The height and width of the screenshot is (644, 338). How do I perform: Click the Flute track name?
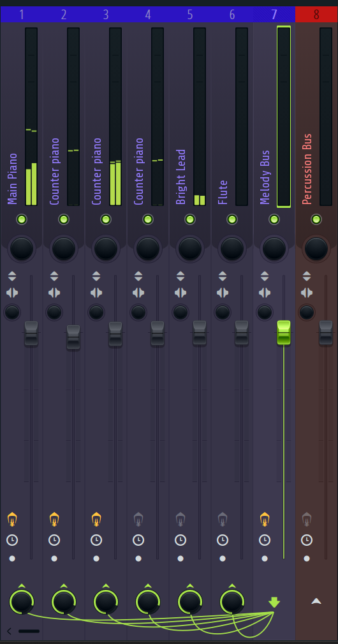[x=223, y=192]
